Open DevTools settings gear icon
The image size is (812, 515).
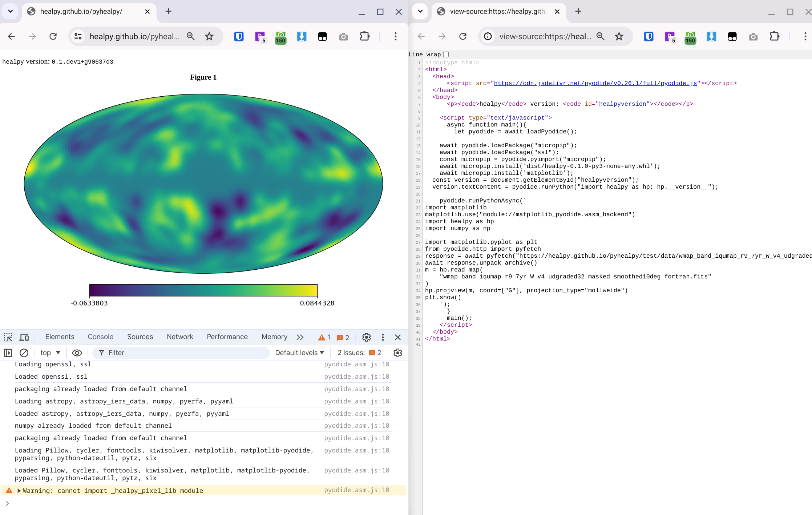[x=366, y=337]
